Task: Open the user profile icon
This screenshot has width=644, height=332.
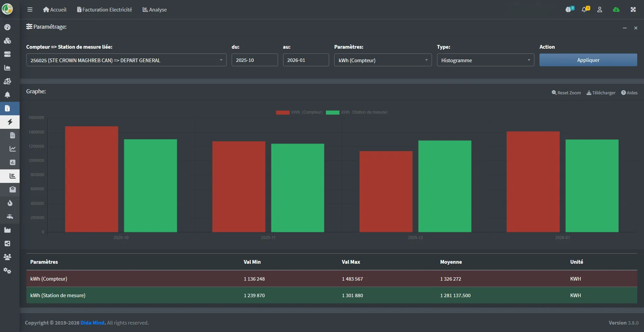Action: point(600,9)
